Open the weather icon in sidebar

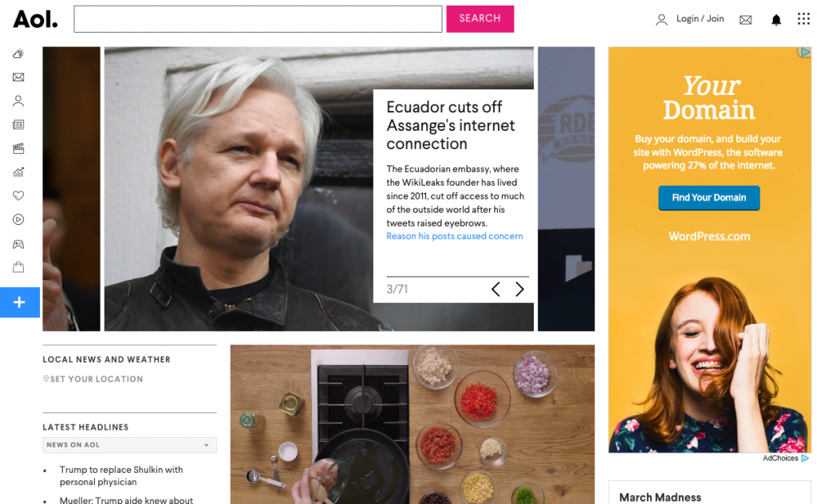(x=18, y=53)
